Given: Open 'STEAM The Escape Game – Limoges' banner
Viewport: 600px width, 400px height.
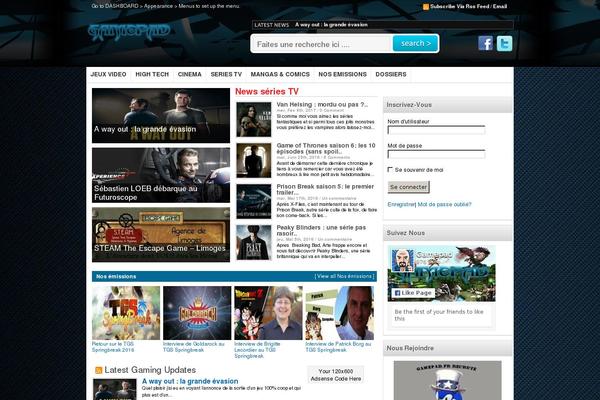Looking at the screenshot, I should pyautogui.click(x=161, y=235).
